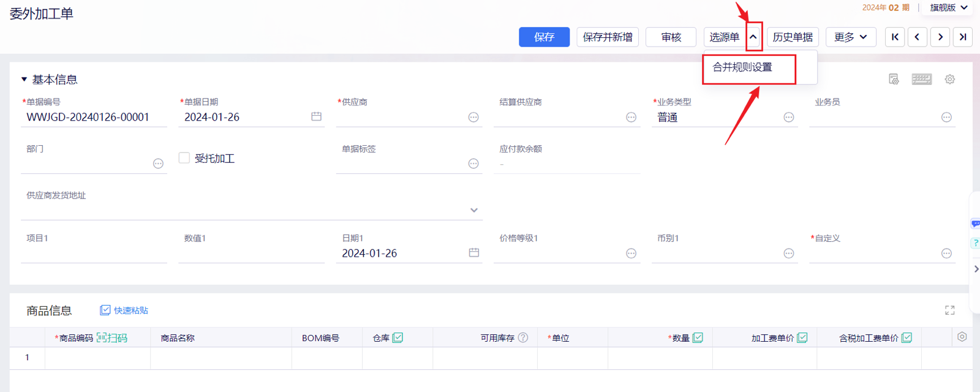The width and height of the screenshot is (980, 392).
Task: Click the 2024年 02 期 period label
Action: (886, 7)
